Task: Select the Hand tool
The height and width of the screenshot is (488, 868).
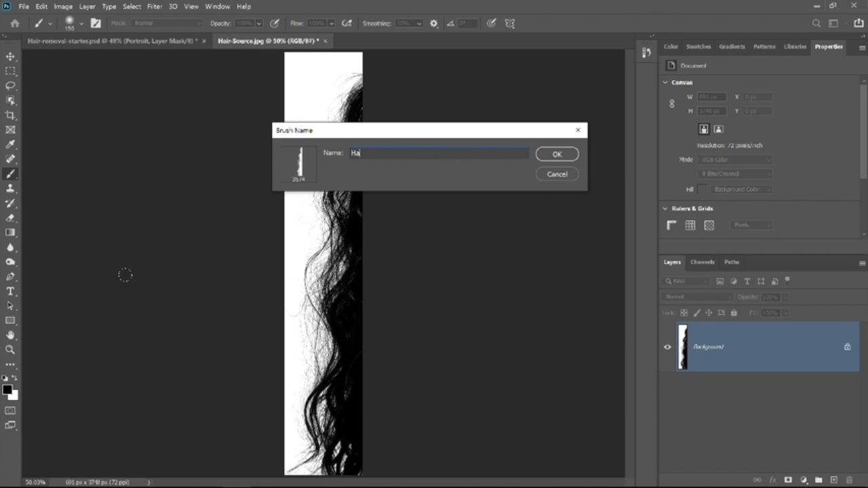Action: tap(10, 335)
